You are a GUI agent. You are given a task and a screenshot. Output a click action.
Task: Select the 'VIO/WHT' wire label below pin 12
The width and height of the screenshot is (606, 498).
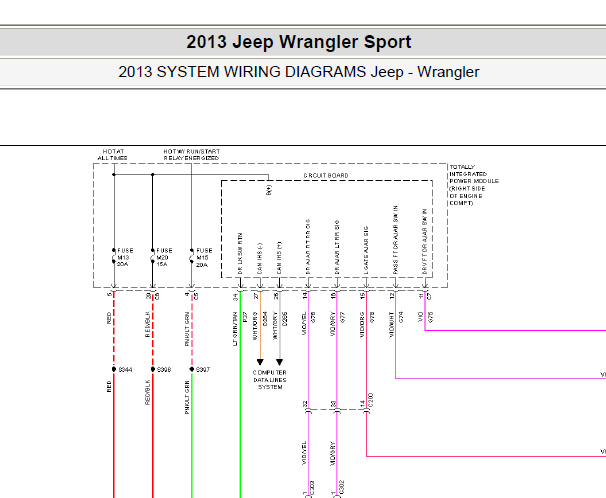(x=391, y=325)
